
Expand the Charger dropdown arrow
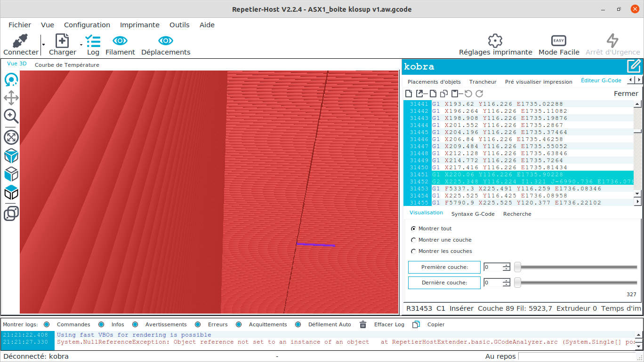click(81, 45)
